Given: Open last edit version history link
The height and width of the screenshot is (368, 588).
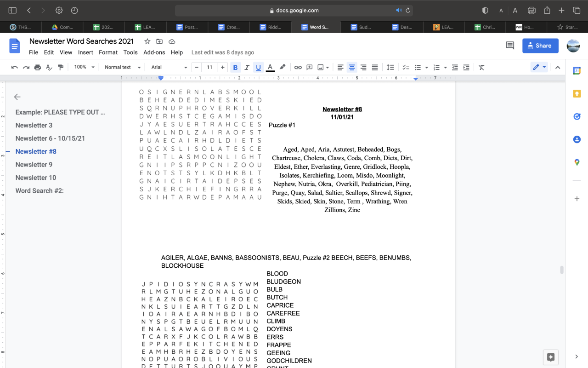Looking at the screenshot, I should click(223, 52).
